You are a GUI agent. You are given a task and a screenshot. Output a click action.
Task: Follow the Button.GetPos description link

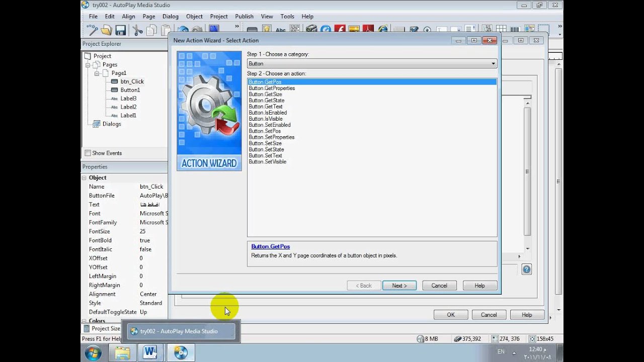coord(271,246)
